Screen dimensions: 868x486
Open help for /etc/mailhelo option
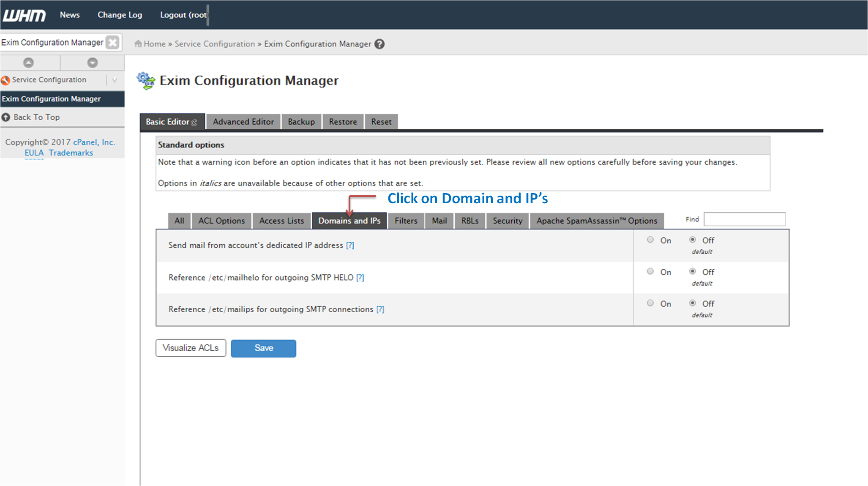tap(360, 278)
